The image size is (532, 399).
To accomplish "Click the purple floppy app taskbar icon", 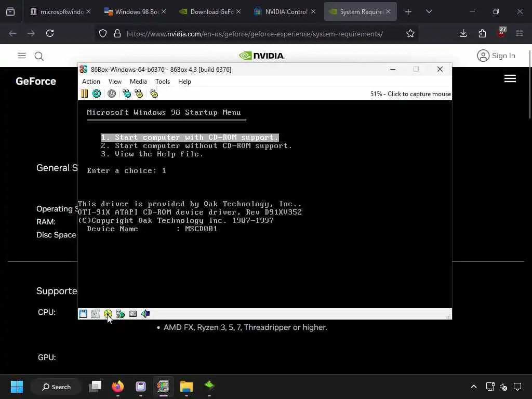I will 140,387.
